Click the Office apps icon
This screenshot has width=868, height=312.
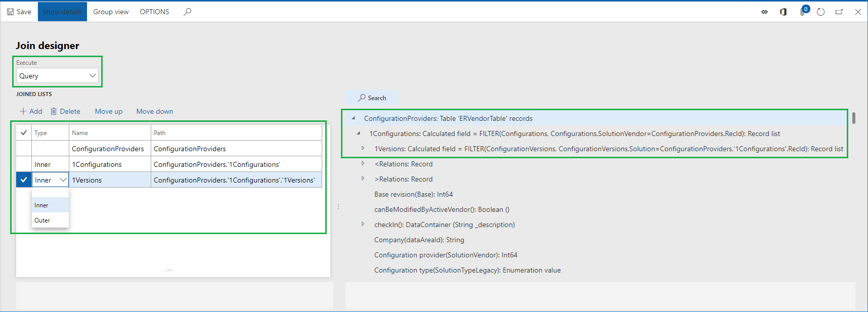coord(783,12)
